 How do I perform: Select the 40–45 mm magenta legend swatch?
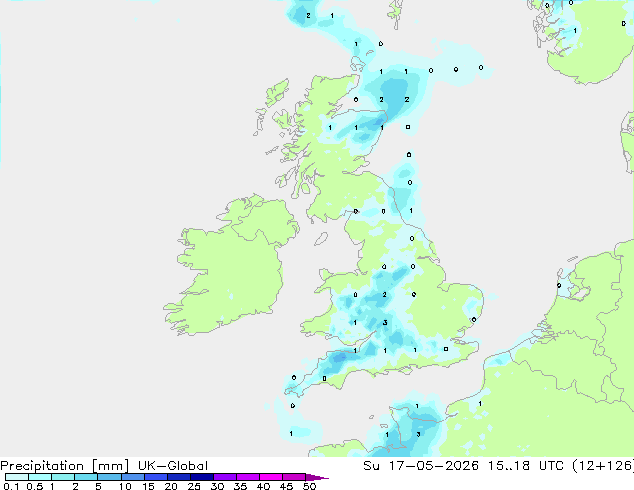coord(270,477)
